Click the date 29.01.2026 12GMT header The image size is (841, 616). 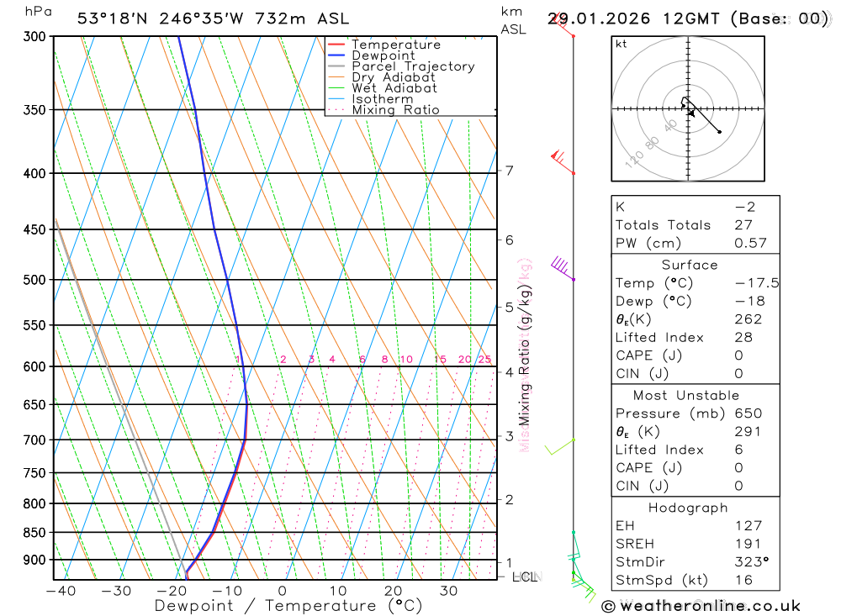click(633, 18)
